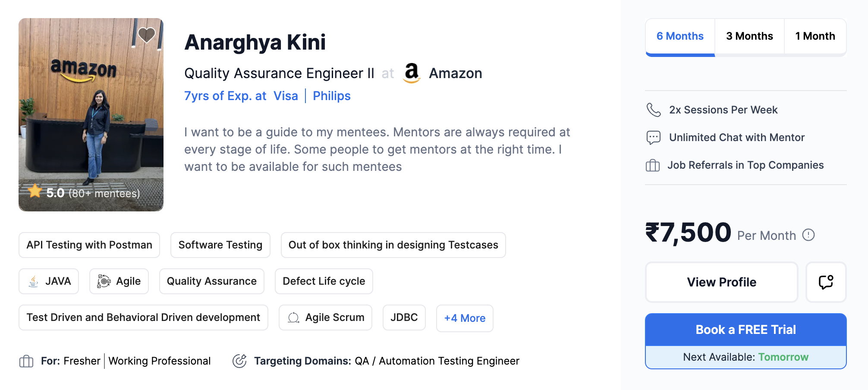
Task: Select the Defect Life cycle tag
Action: [324, 281]
